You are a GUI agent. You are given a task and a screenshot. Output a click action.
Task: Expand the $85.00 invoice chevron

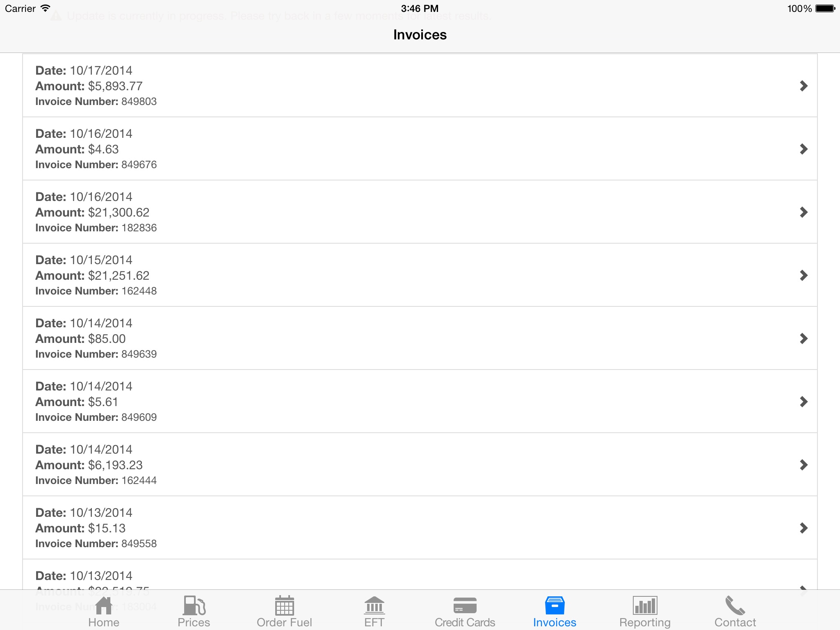(x=803, y=338)
